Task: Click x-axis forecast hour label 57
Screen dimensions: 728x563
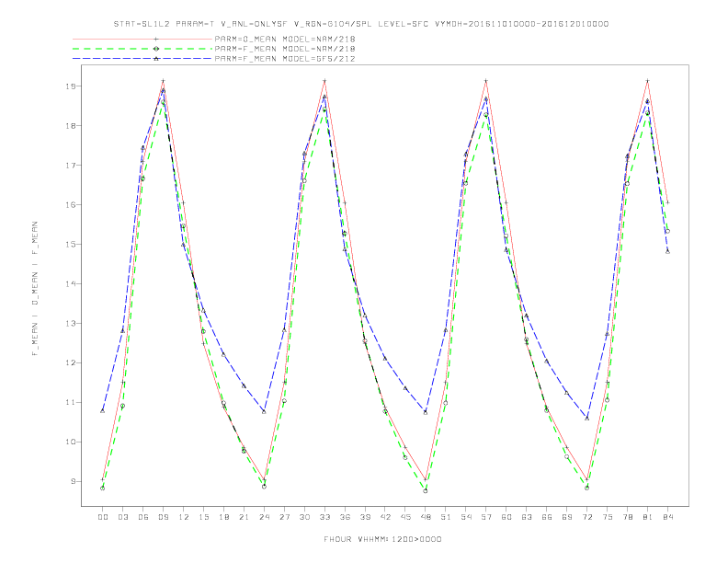Action: click(486, 517)
